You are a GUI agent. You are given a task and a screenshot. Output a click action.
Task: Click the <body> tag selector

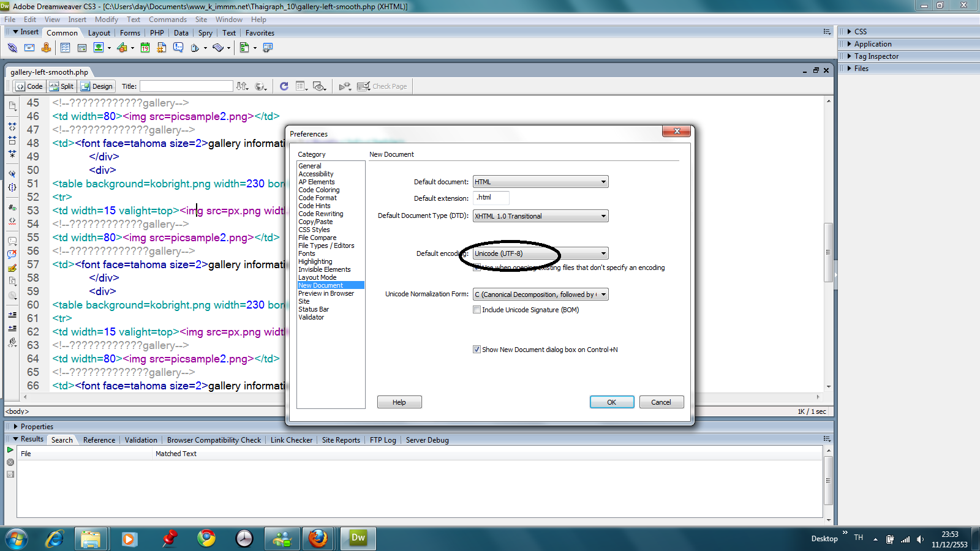(17, 411)
